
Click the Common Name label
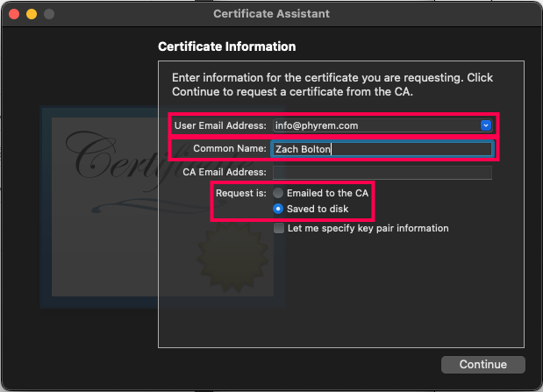click(230, 149)
